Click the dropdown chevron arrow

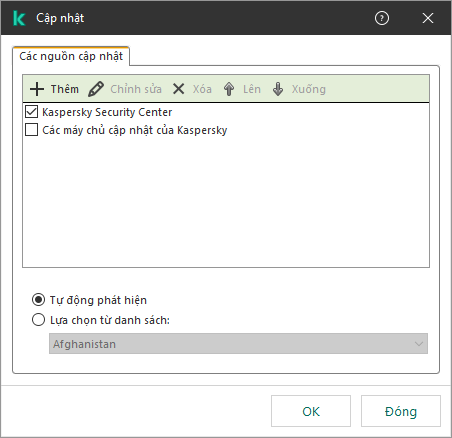[x=419, y=344]
